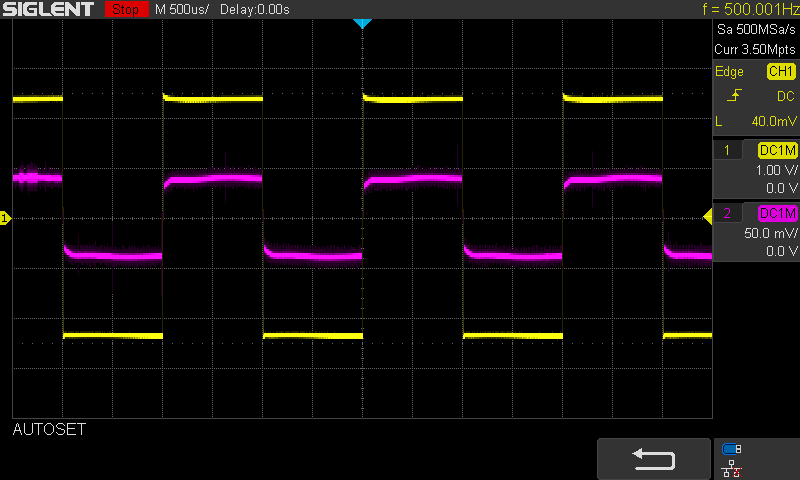Click the f = 500.001Hz frequency readout
This screenshot has height=480, width=800.
(751, 9)
